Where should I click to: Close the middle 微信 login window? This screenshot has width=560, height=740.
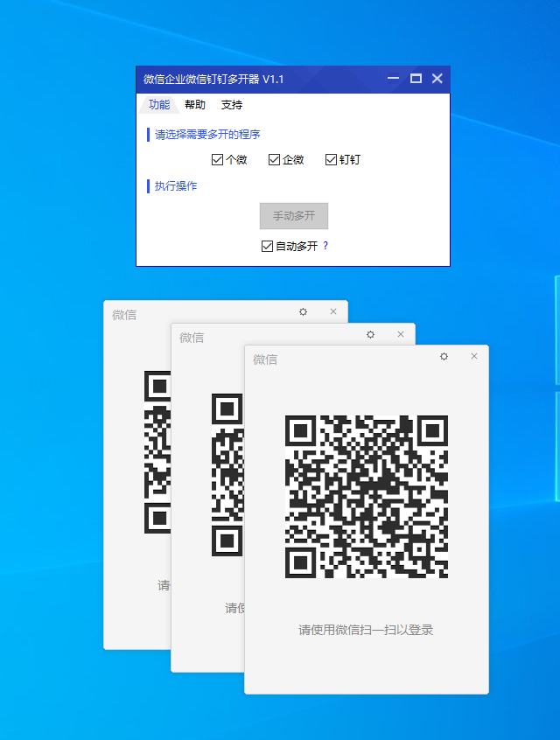[x=401, y=333]
